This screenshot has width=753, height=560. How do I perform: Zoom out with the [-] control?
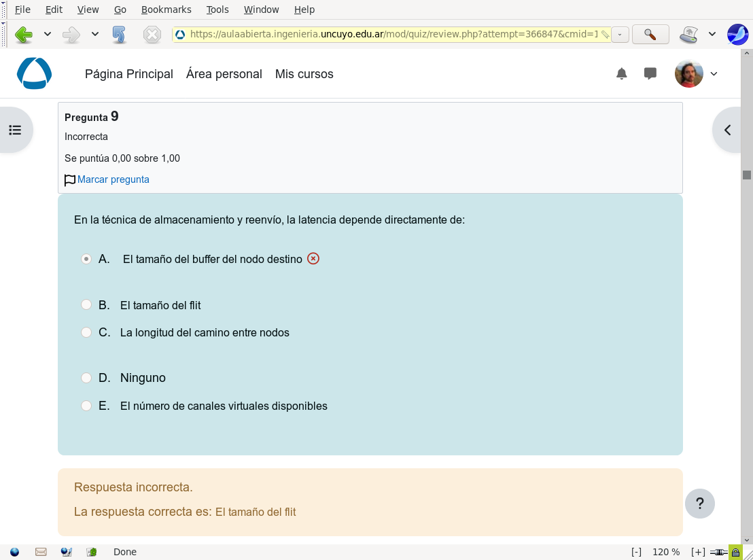click(636, 552)
